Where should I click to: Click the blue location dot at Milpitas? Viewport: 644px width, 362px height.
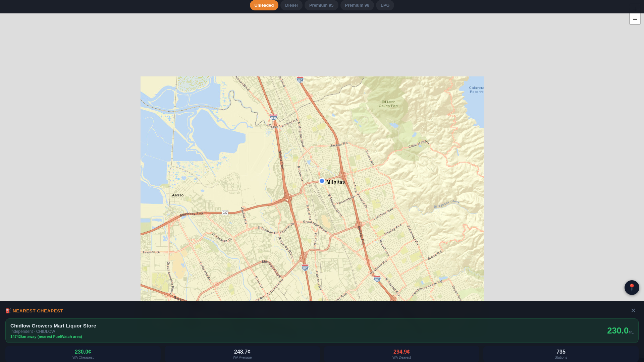(x=322, y=181)
